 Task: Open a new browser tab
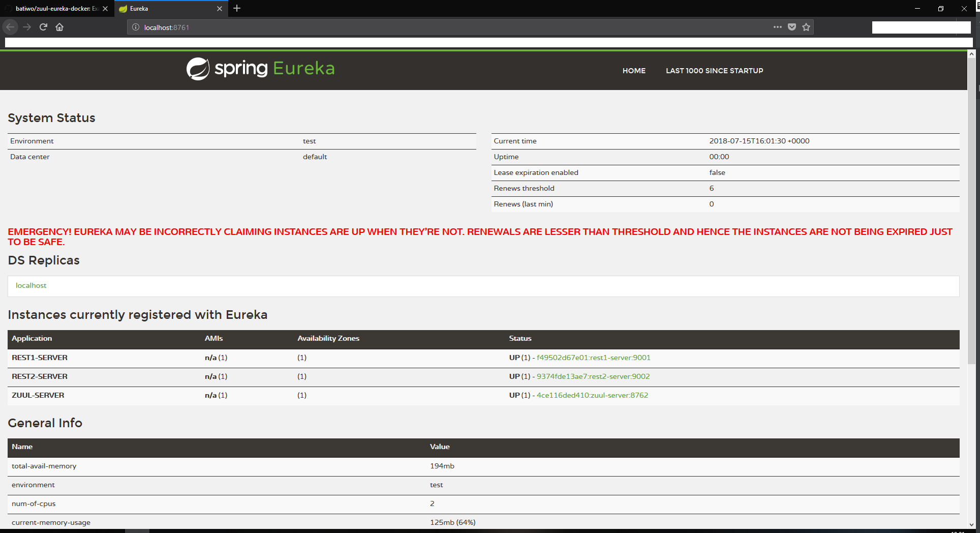coord(237,8)
